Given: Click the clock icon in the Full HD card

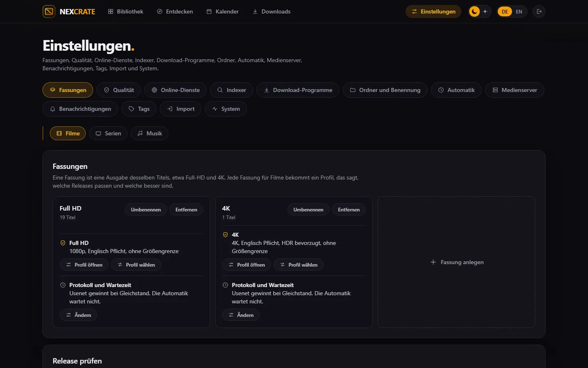Looking at the screenshot, I should 63,285.
